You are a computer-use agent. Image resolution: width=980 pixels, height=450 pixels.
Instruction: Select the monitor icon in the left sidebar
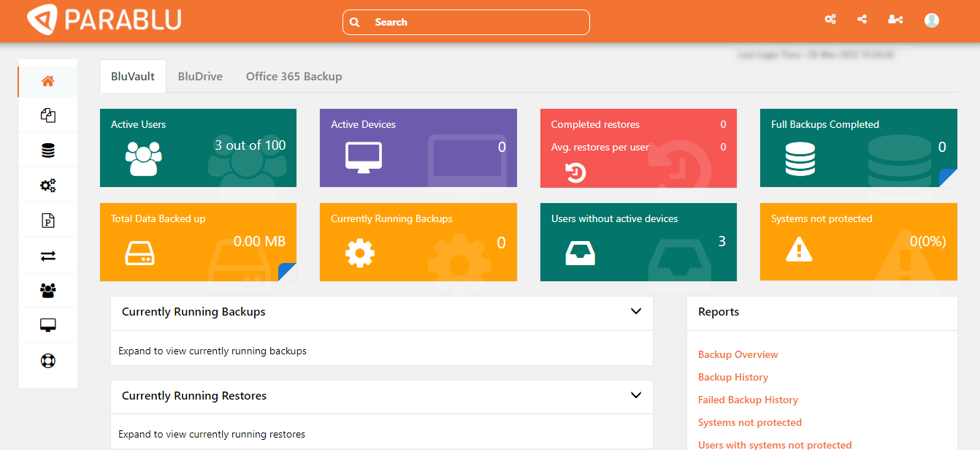(48, 326)
